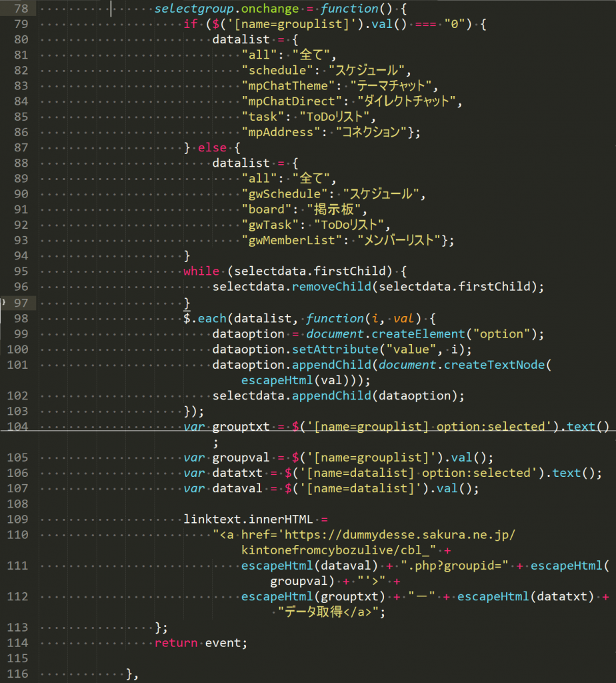Click "gwSchedule" key on line 90

[285, 194]
